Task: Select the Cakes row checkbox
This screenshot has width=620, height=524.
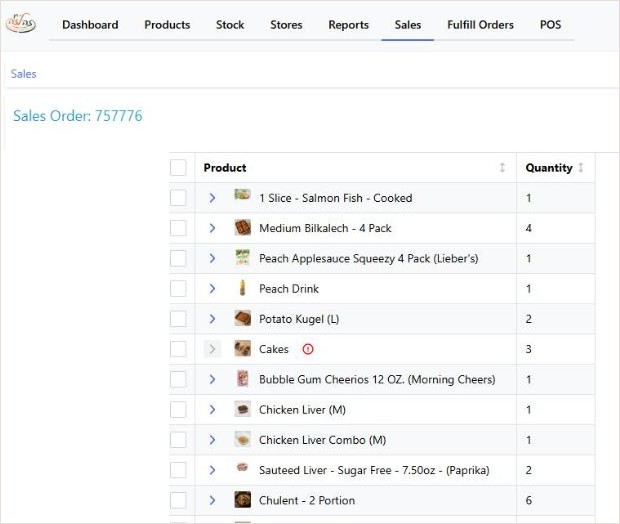Action: point(178,349)
